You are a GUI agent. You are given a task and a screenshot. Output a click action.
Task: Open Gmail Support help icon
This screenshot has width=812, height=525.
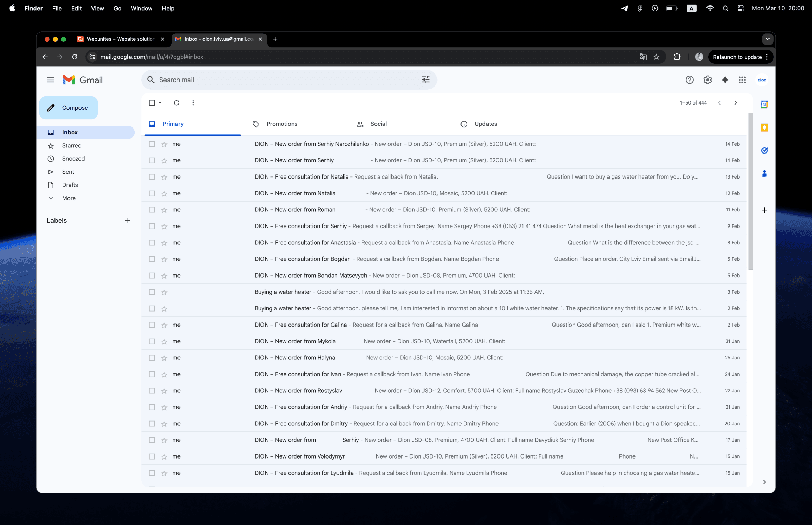coord(689,80)
